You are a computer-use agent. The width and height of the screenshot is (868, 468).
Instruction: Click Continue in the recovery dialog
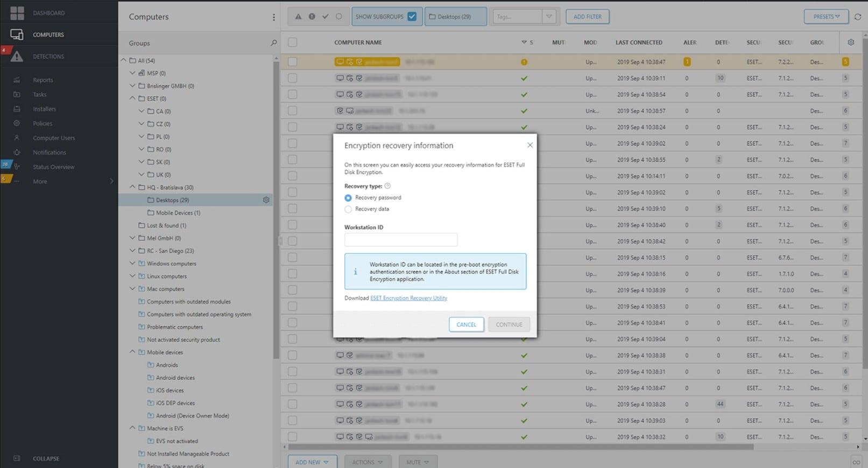pyautogui.click(x=509, y=324)
